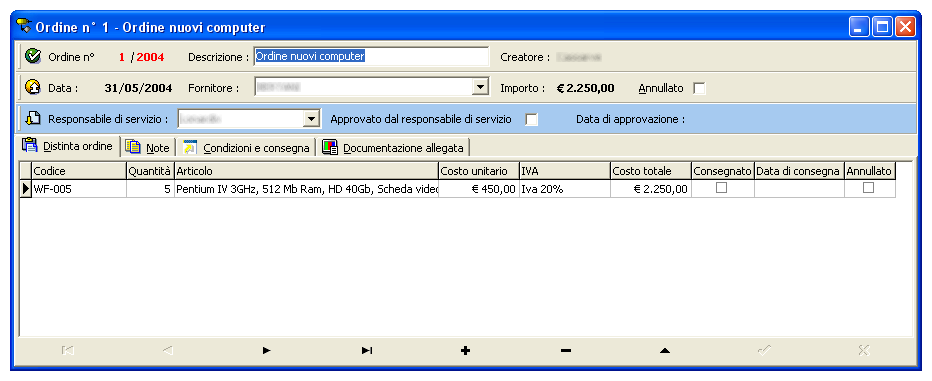Click the clock icon next to Data
Screen dimensions: 932x381
click(x=33, y=87)
